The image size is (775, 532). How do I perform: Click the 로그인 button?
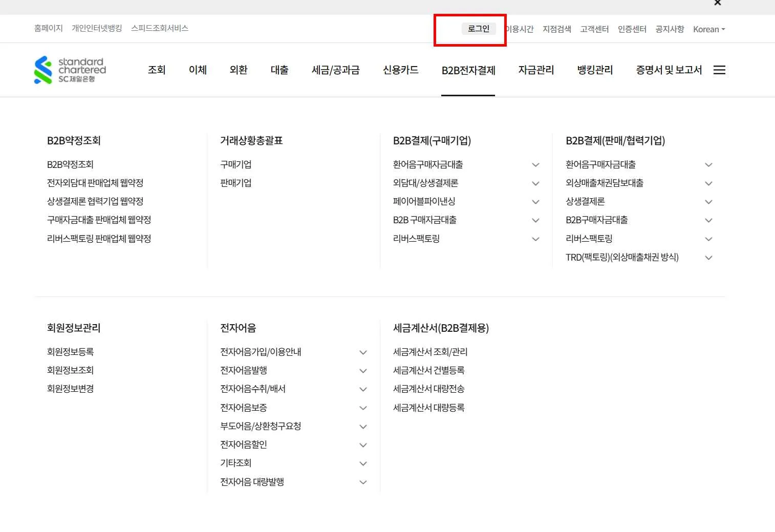pos(479,29)
